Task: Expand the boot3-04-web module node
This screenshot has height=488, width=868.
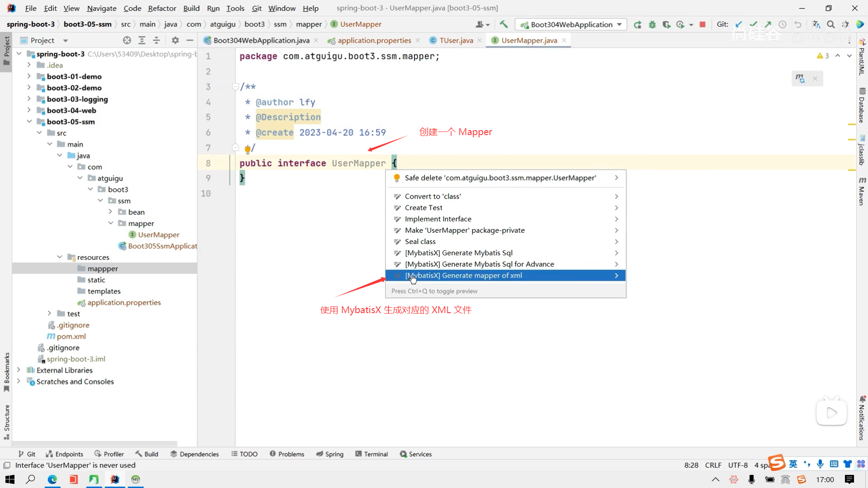Action: [29, 110]
